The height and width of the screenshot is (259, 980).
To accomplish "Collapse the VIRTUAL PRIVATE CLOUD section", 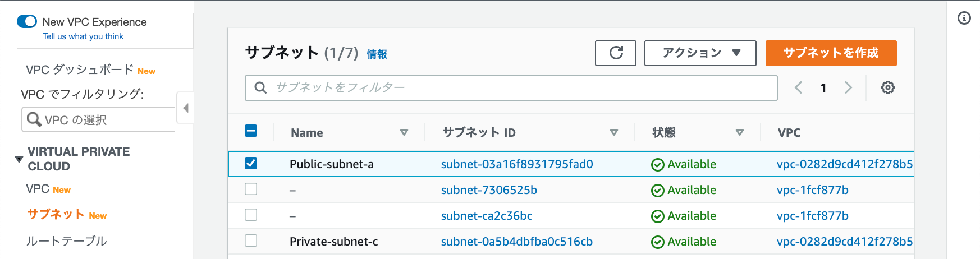I will tap(19, 159).
